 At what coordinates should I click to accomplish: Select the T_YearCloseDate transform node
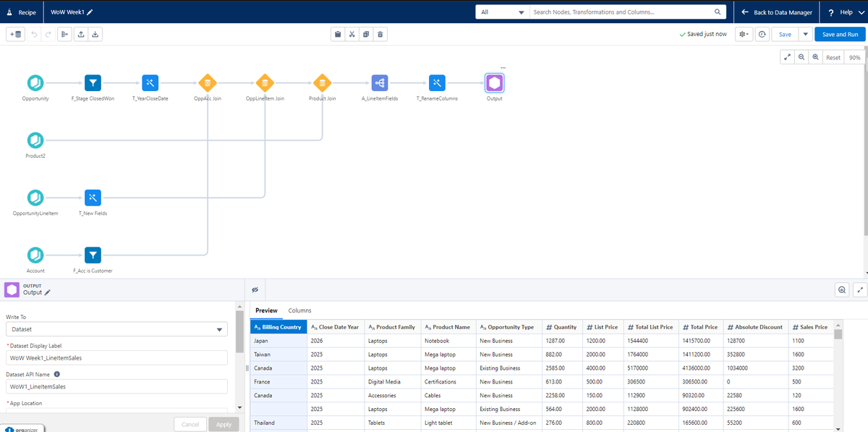150,83
